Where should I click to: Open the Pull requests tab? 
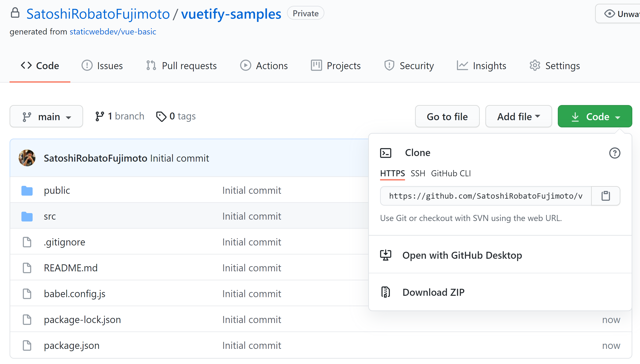(181, 65)
